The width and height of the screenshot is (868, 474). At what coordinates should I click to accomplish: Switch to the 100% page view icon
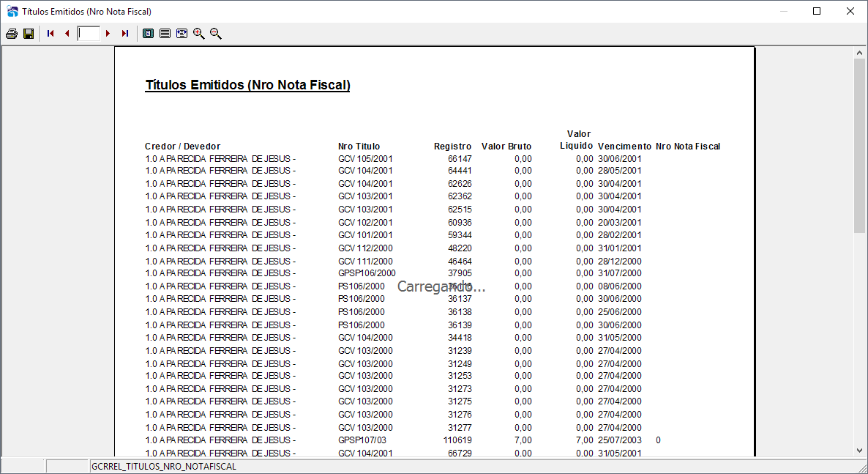pos(165,34)
